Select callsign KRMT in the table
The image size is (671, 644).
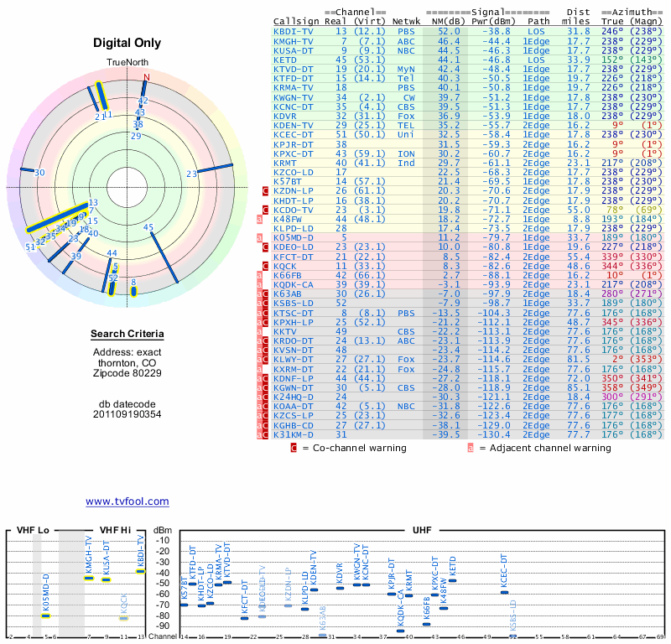284,163
